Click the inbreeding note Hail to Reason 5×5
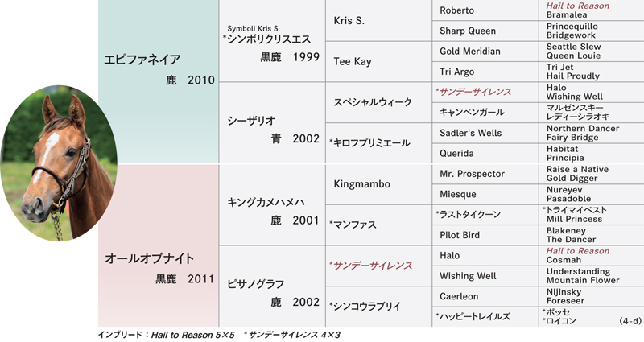Screen dimensions: 644x342 coord(192,335)
